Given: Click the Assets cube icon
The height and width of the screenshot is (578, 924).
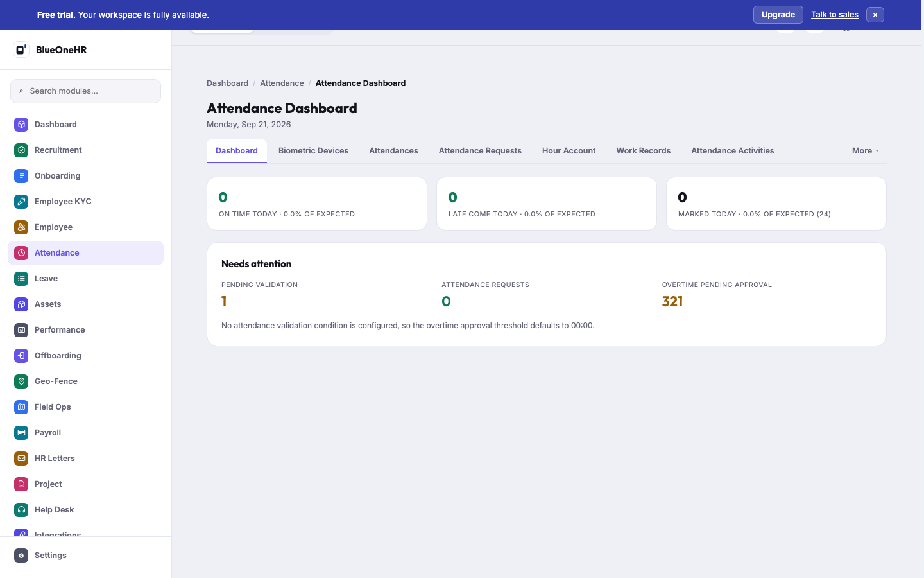Looking at the screenshot, I should click(21, 304).
